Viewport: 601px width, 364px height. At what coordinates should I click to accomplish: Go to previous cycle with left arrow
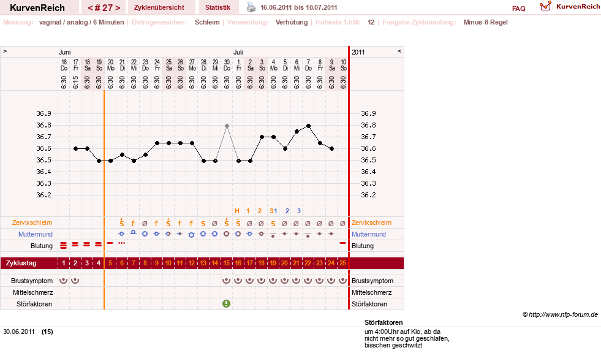pos(90,8)
